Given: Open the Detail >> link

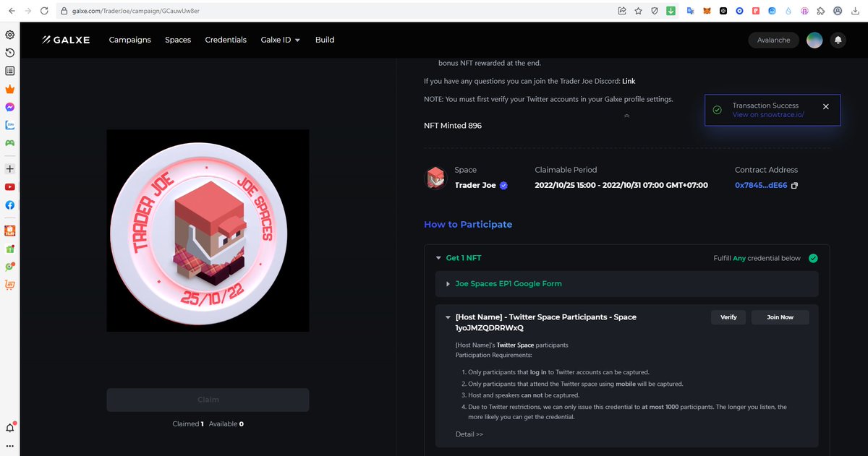Looking at the screenshot, I should (x=469, y=434).
